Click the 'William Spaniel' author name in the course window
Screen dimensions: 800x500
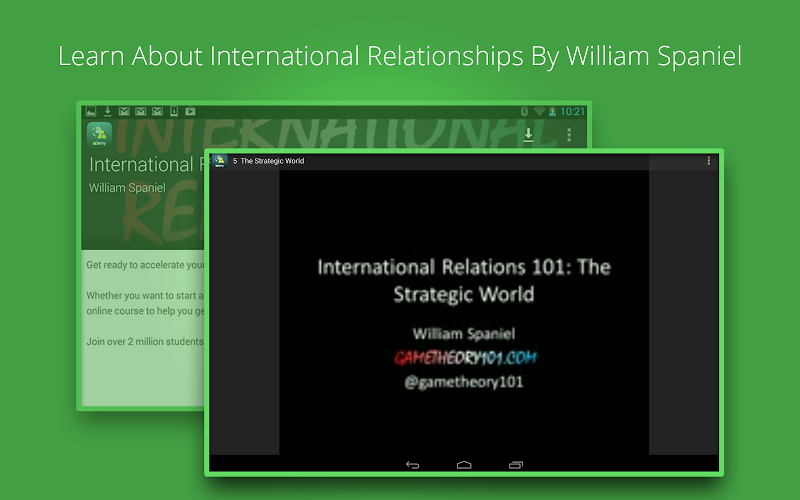[x=128, y=188]
